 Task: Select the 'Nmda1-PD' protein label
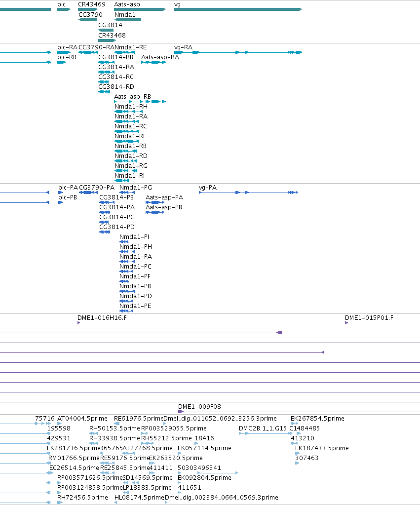[136, 296]
